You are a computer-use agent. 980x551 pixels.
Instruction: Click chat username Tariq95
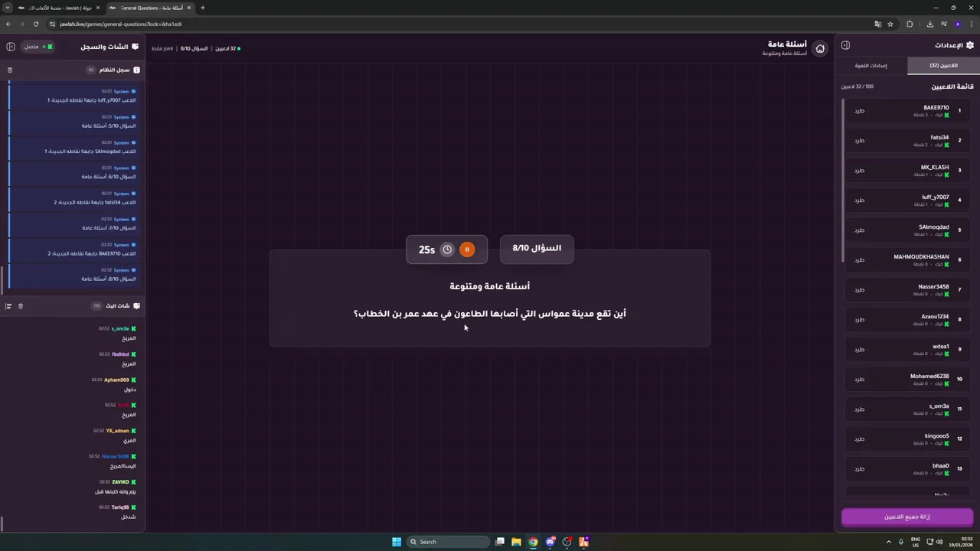click(x=120, y=507)
